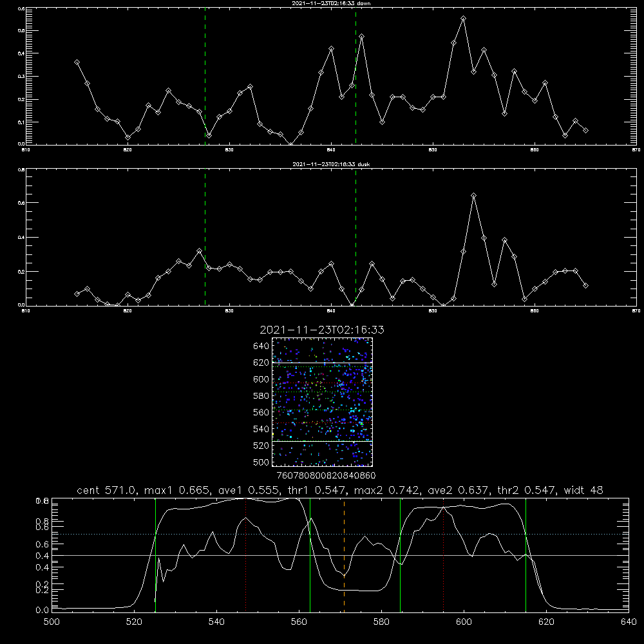Select the timestamp title above the color image
Viewport: 644px width, 644px height.
[x=322, y=330]
